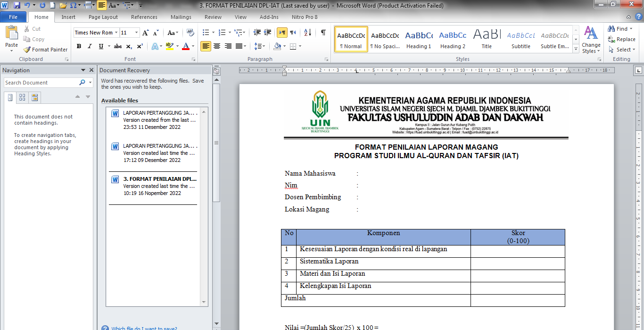
Task: Close the Navigation pane
Action: [91, 70]
